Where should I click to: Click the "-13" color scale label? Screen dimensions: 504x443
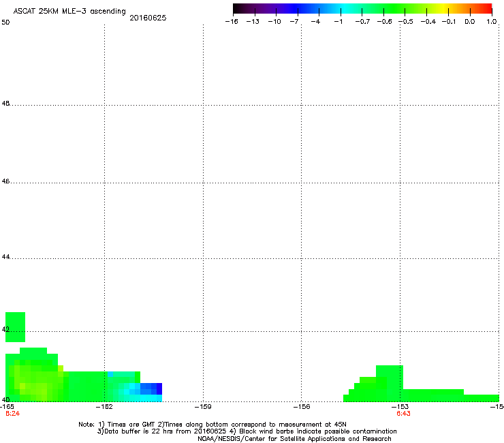253,22
